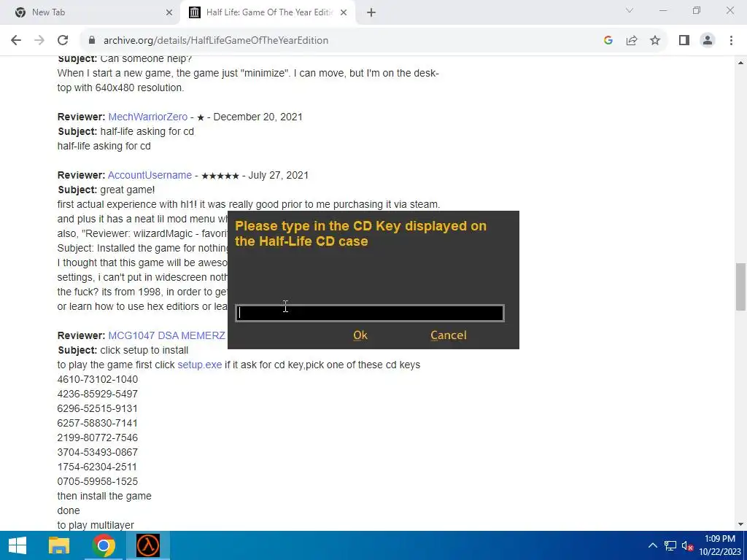Open reviewer AccountUsername's profile link
747x560 pixels.
pyautogui.click(x=150, y=175)
